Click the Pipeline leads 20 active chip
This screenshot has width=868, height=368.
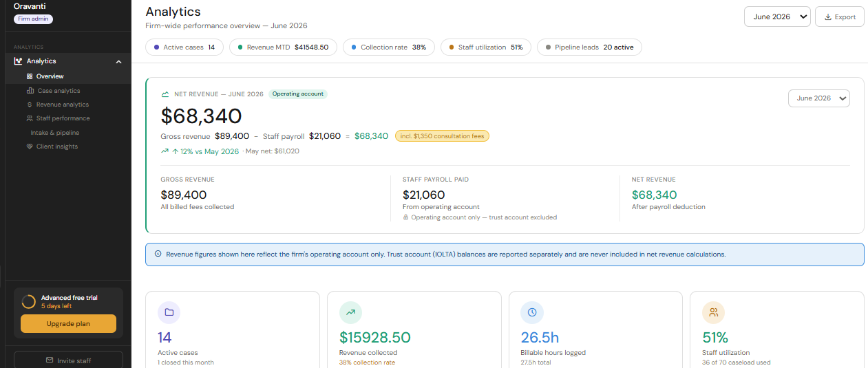point(589,47)
